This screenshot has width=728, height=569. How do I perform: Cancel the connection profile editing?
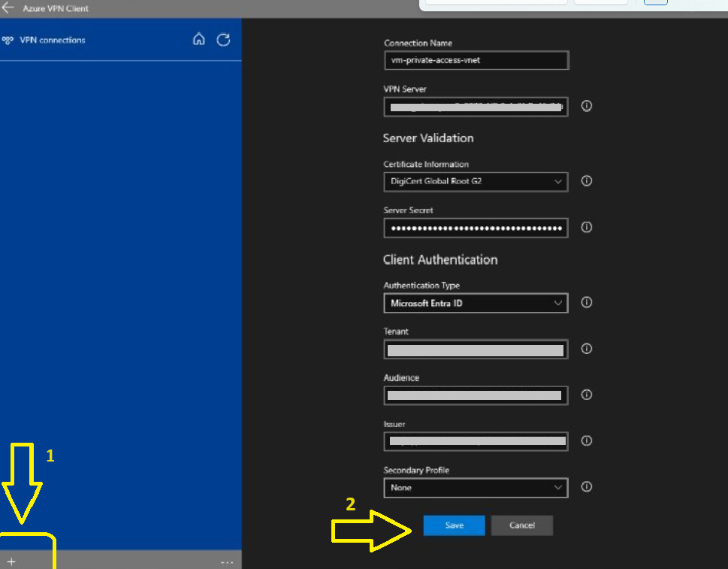click(x=522, y=525)
